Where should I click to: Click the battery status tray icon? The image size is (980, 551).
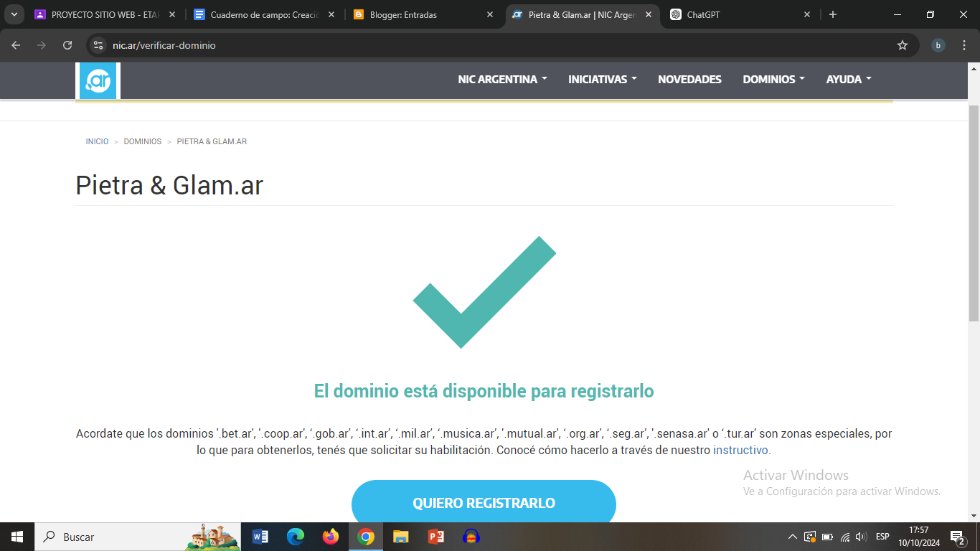(x=827, y=537)
